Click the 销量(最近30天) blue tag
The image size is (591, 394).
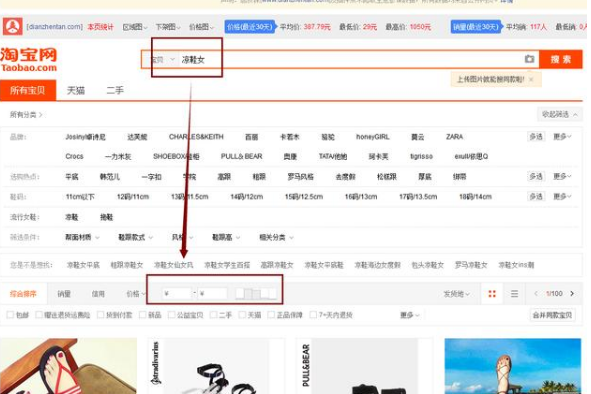pyautogui.click(x=476, y=27)
